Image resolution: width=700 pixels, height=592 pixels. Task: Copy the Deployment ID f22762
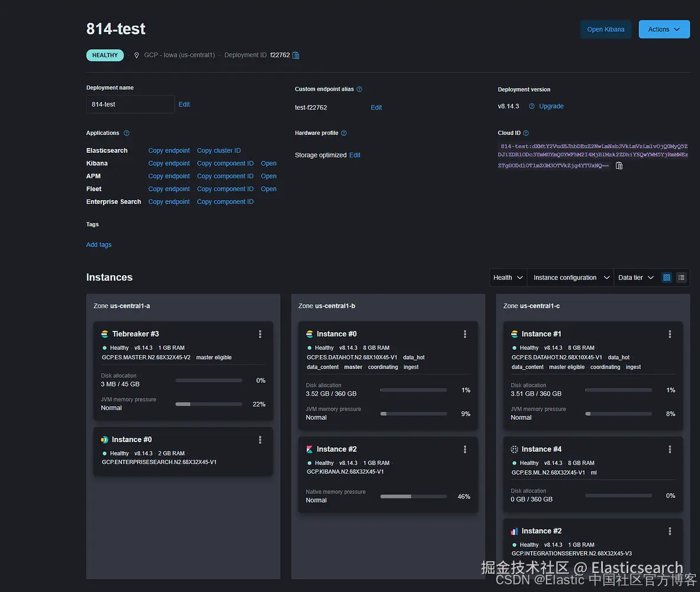(296, 55)
